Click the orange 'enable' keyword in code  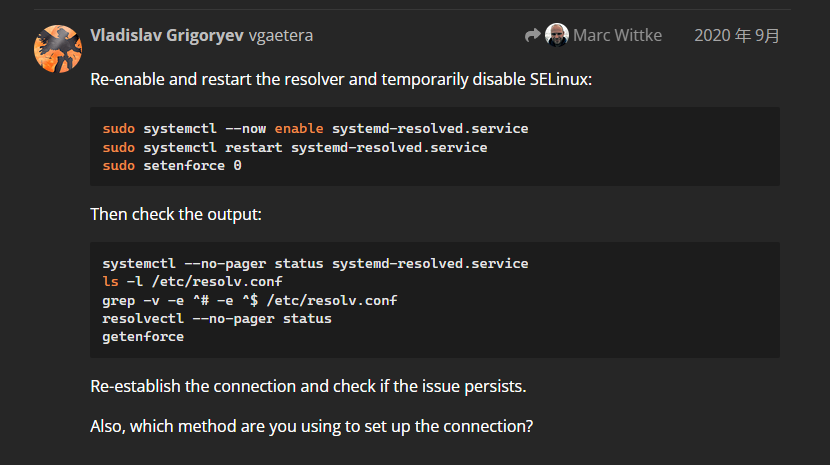click(299, 129)
